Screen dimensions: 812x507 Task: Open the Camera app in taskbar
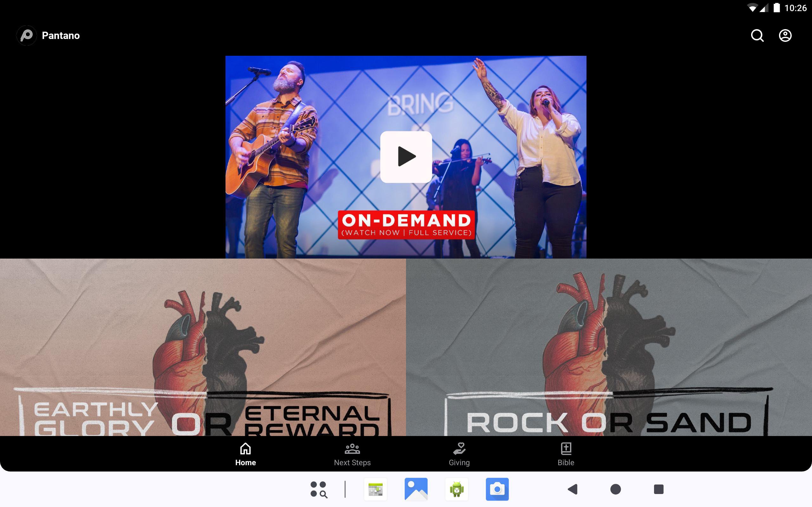[x=497, y=489]
